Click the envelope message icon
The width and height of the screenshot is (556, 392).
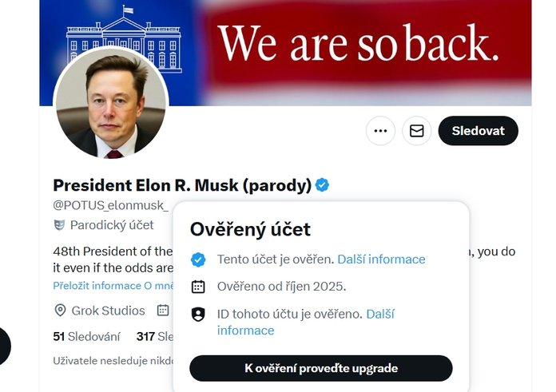(416, 131)
